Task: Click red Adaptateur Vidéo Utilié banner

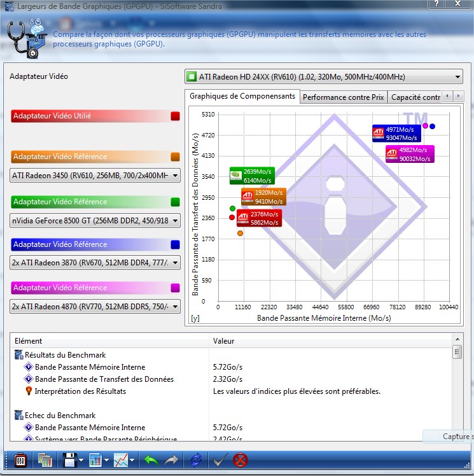Action: click(95, 116)
